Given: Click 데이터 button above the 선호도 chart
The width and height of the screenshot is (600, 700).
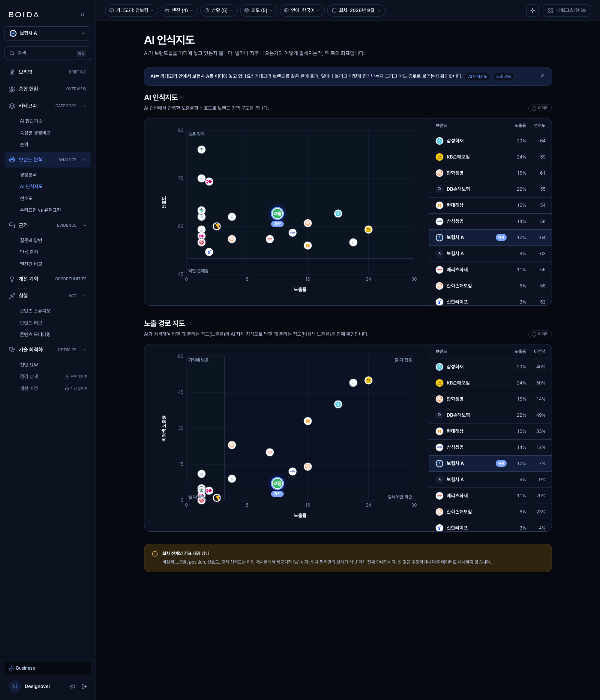Looking at the screenshot, I should (x=540, y=108).
